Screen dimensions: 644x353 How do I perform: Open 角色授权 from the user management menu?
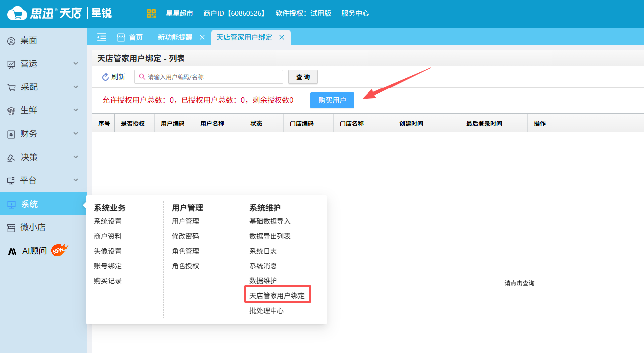(x=185, y=266)
